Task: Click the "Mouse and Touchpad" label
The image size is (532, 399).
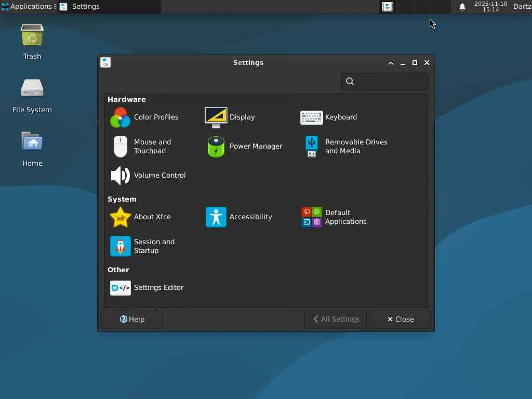Action: 152,147
